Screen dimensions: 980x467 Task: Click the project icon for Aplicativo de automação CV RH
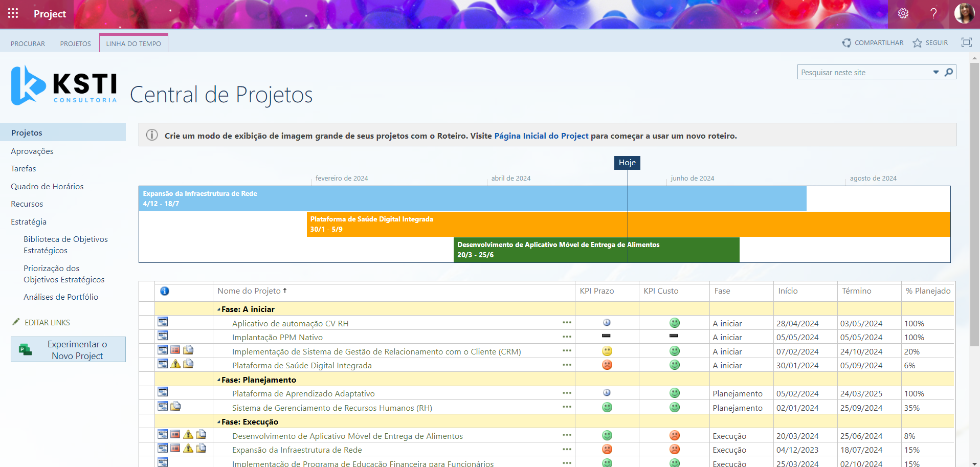tap(163, 322)
